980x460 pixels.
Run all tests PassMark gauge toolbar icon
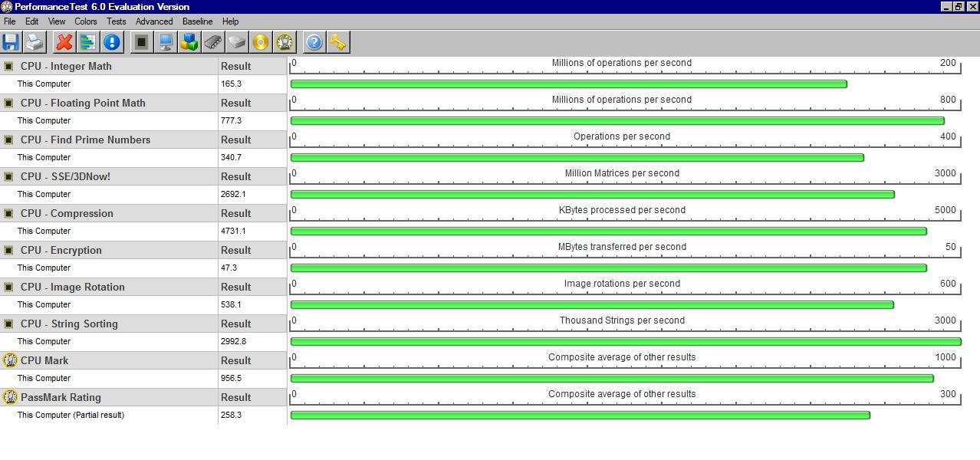click(284, 42)
